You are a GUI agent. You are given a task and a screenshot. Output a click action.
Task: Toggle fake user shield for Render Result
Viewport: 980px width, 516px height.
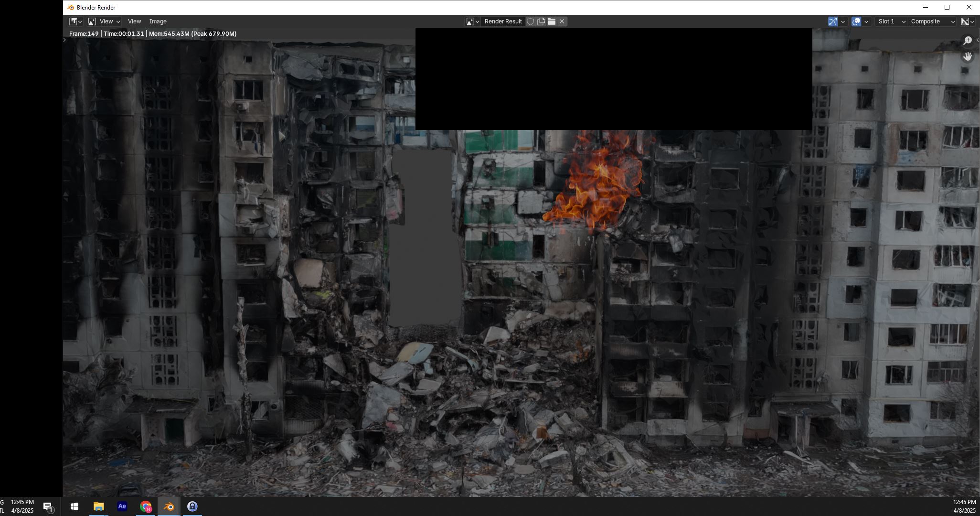[530, 21]
